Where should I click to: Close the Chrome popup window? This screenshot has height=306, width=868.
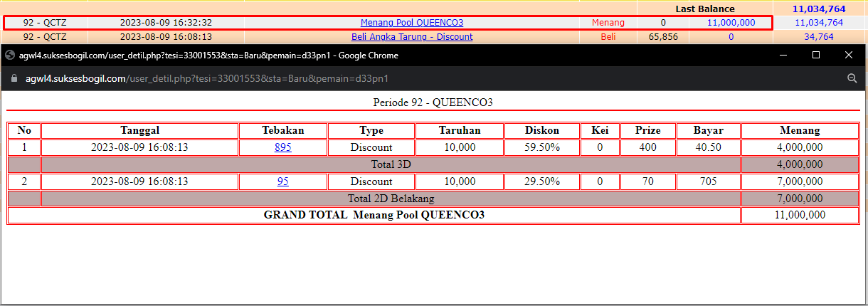pos(849,55)
